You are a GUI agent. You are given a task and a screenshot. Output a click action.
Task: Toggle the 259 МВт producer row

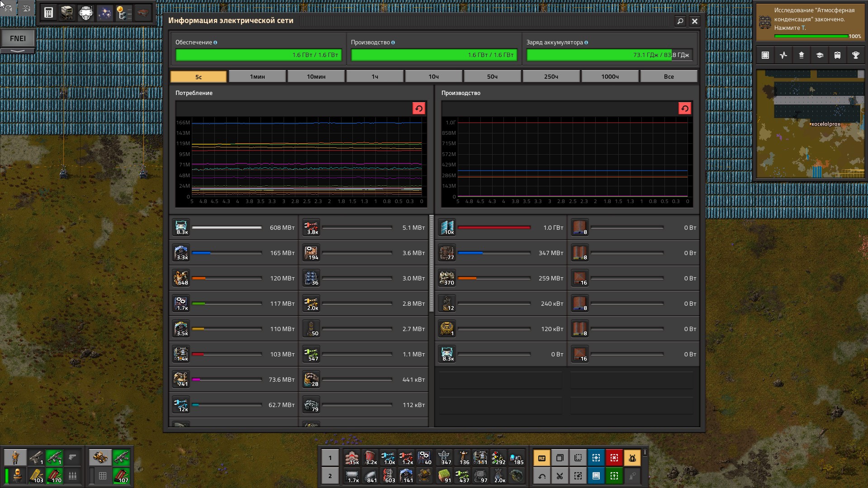(501, 278)
